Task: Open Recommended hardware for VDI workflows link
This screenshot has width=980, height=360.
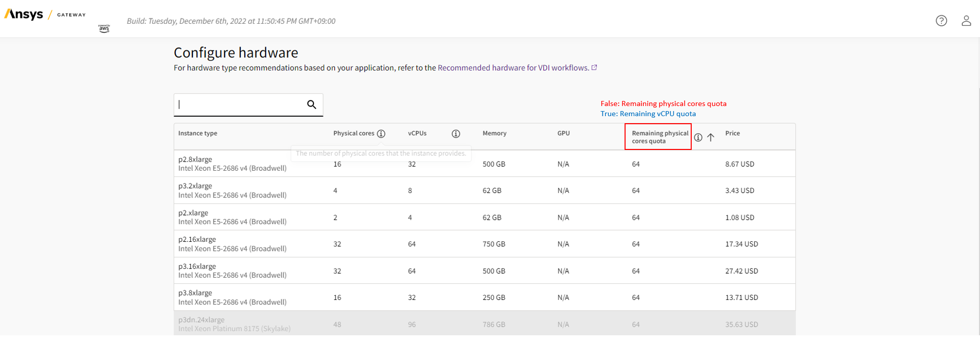Action: click(x=513, y=68)
